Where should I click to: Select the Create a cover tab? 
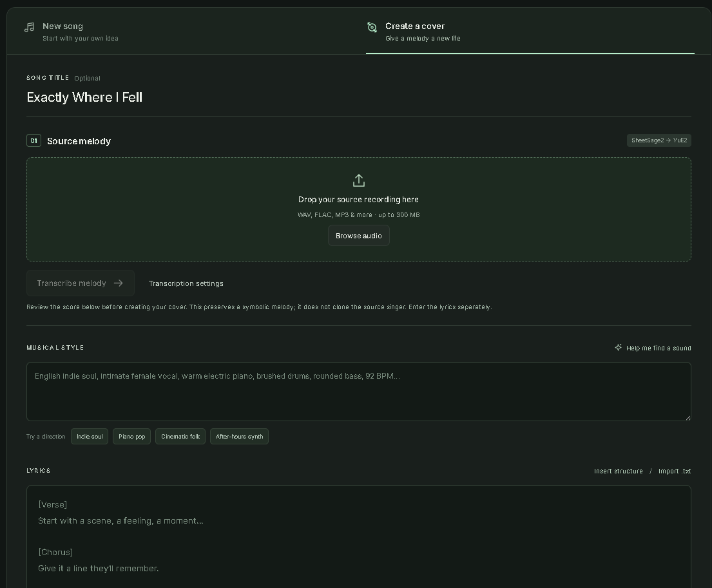tap(530, 32)
